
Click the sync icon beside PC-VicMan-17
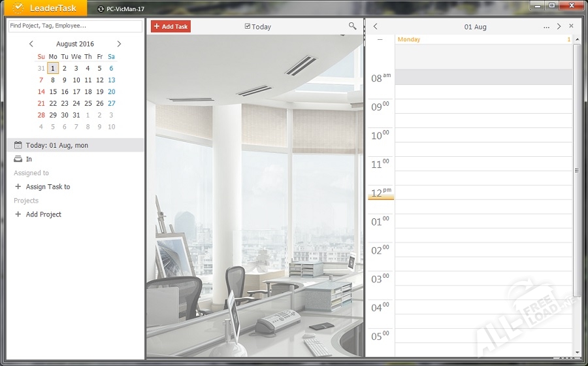coord(101,9)
